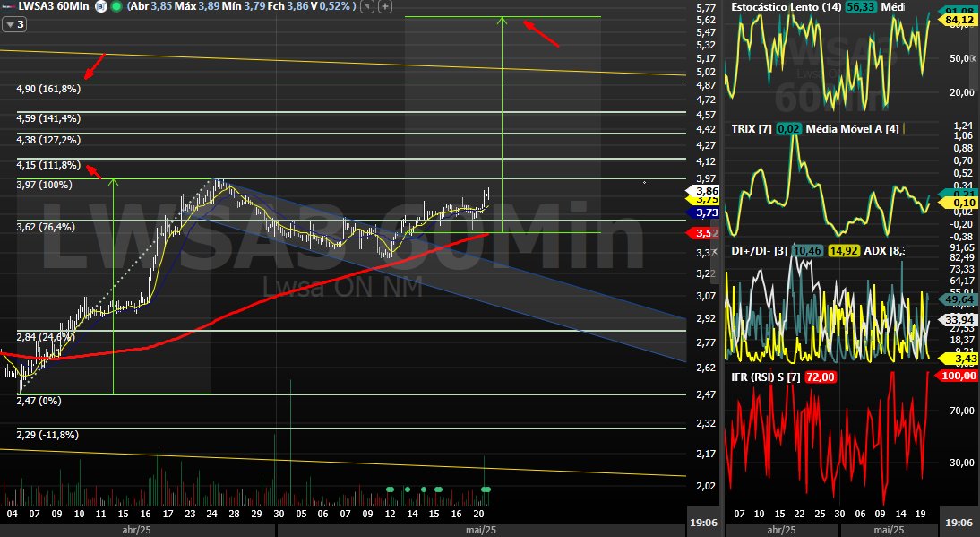Click the red 3,52 moving average price tag
This screenshot has width=980, height=537.
click(703, 233)
